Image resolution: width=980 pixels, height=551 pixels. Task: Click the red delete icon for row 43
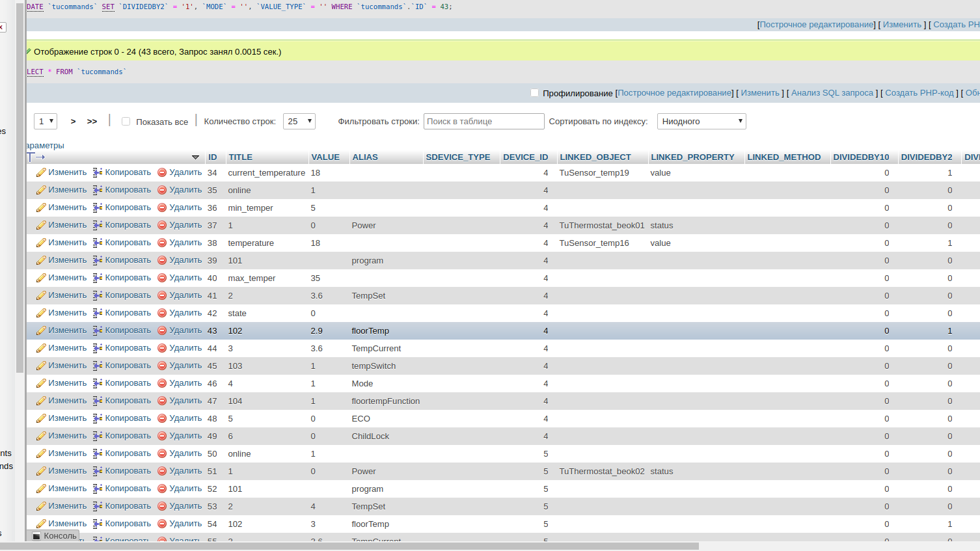tap(162, 330)
